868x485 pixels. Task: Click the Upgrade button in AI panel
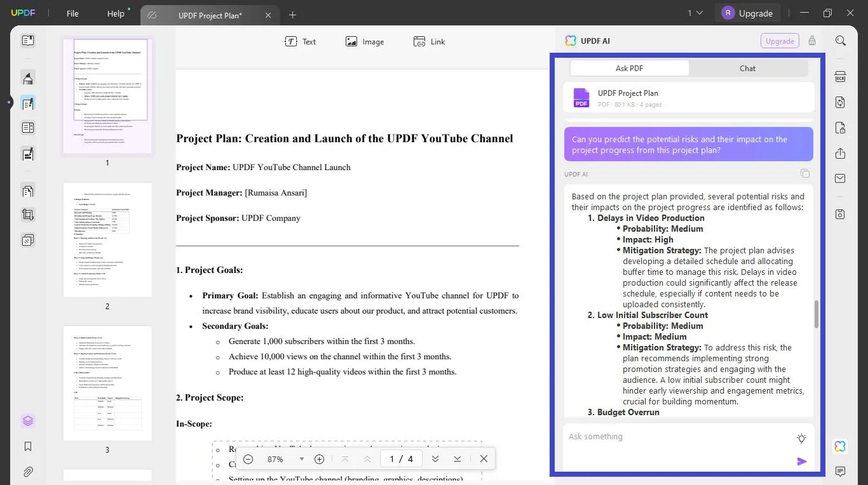pos(779,41)
